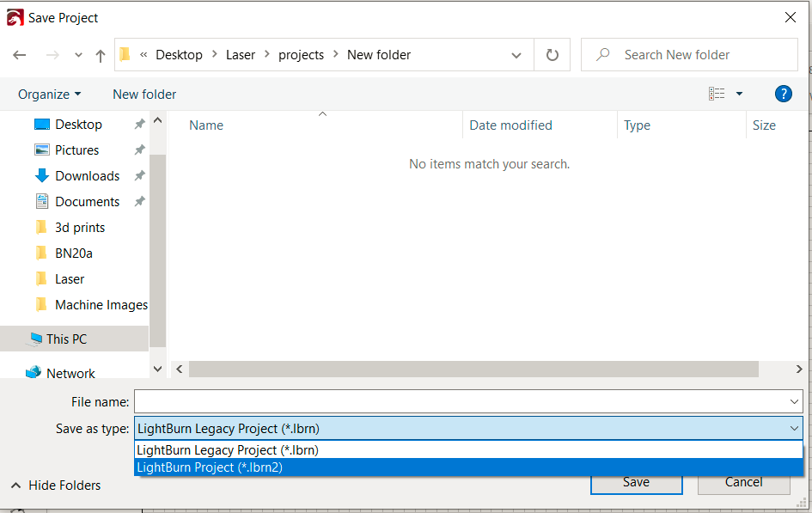Go up one folder level
Viewport: 812px width, 513px height.
101,55
